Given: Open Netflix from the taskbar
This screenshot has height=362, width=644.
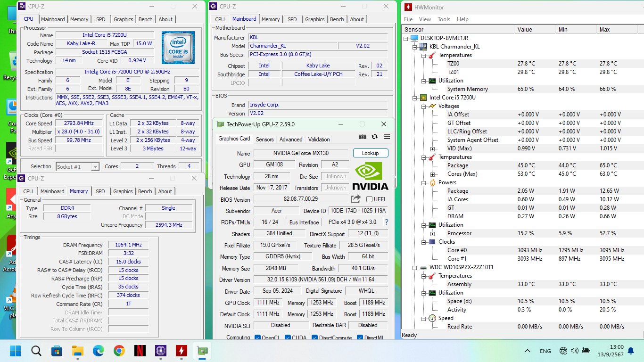Looking at the screenshot, I should click(x=140, y=351).
